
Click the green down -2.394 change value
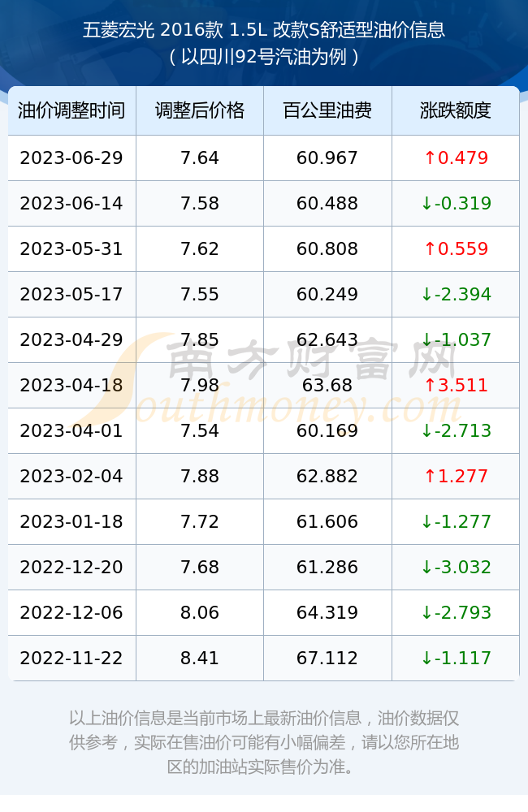click(456, 295)
